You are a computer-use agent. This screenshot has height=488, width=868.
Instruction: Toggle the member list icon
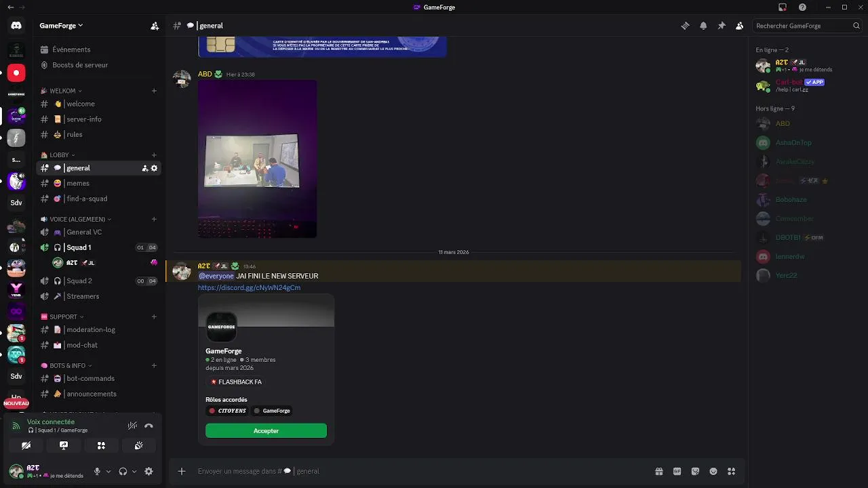point(739,26)
